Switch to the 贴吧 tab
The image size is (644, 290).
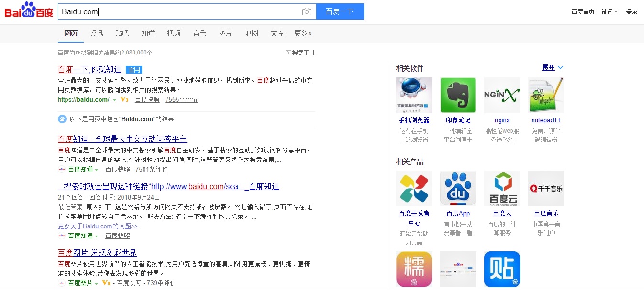pyautogui.click(x=122, y=33)
